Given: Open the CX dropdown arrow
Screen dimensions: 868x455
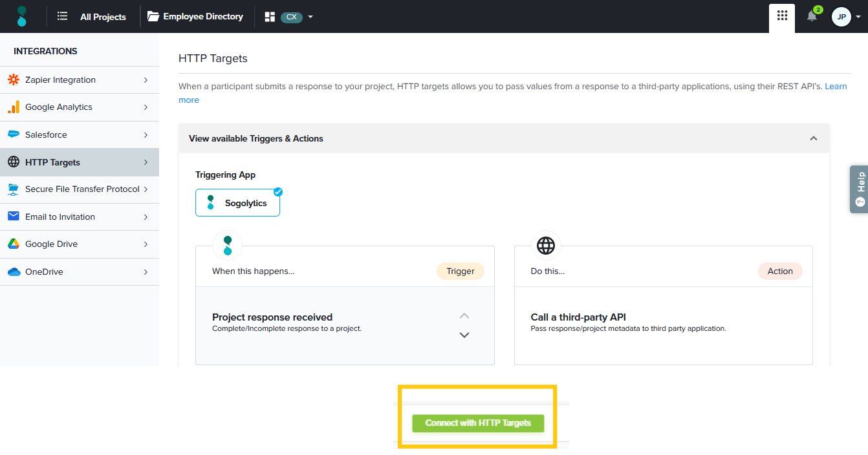Looking at the screenshot, I should [x=310, y=17].
